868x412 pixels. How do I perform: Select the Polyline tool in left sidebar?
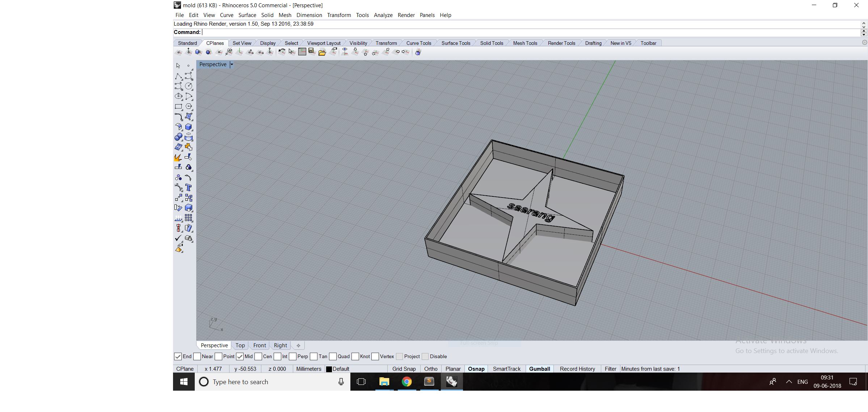point(178,76)
